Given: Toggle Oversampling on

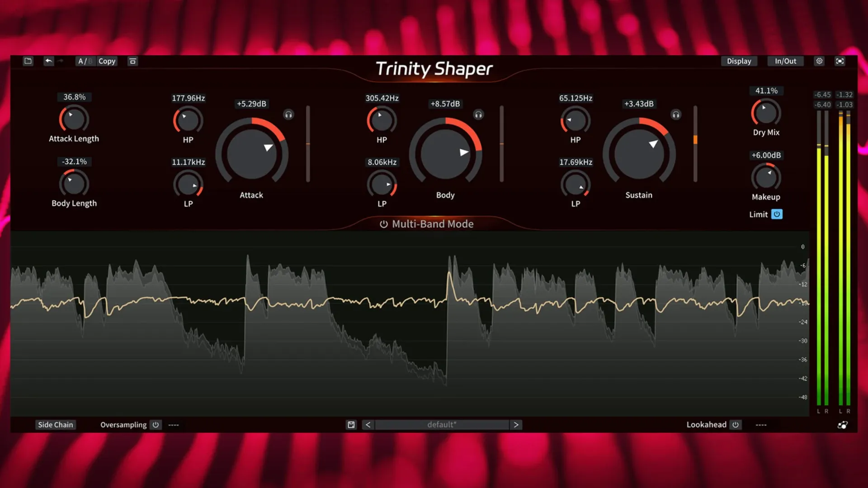Looking at the screenshot, I should (156, 425).
